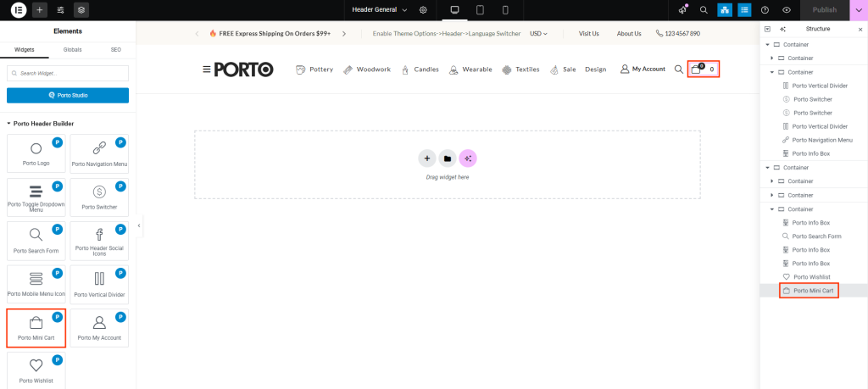Switch to the SEO tab
The width and height of the screenshot is (868, 389).
click(116, 50)
